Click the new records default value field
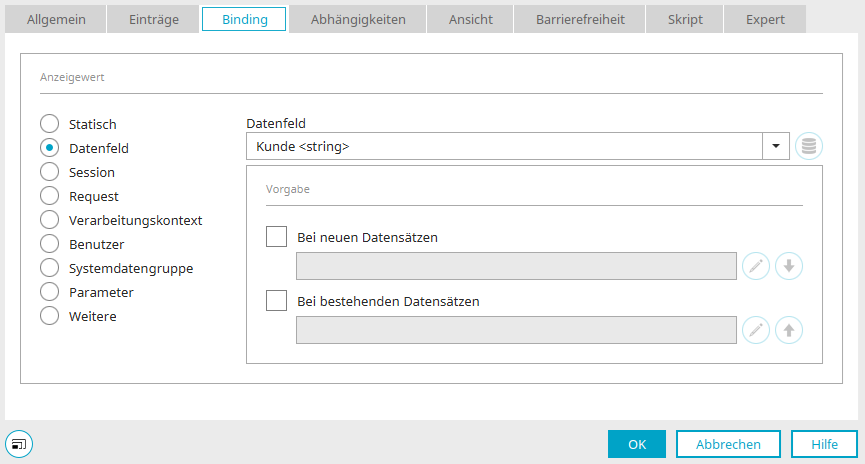Viewport: 865px width, 464px height. tap(516, 266)
